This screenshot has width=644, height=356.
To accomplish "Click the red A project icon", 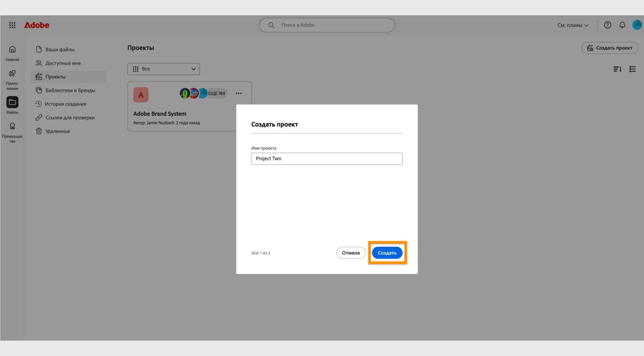I will click(141, 95).
